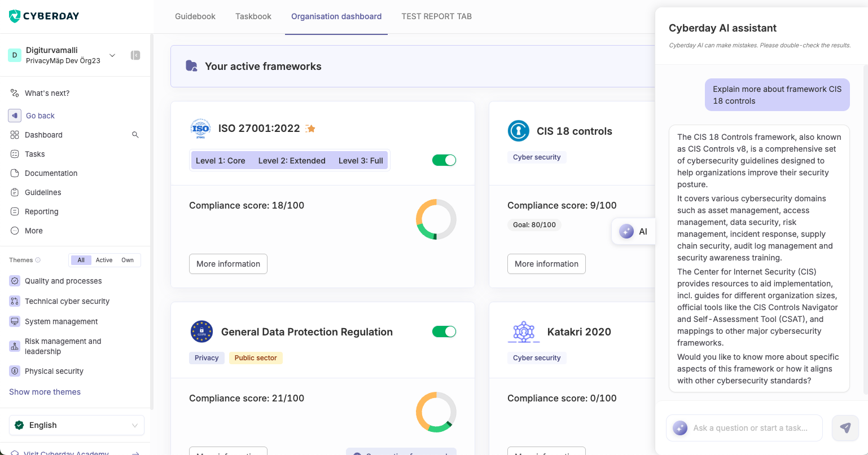Click the Your active frameworks heading

[x=263, y=66]
